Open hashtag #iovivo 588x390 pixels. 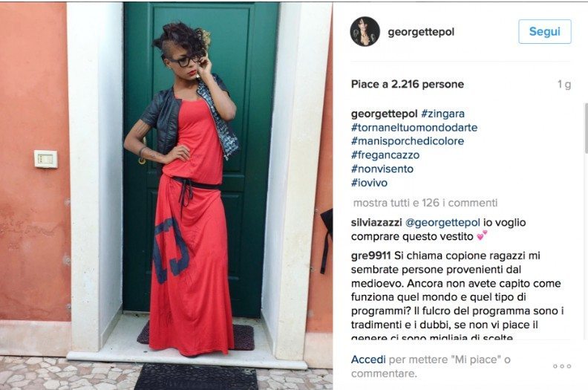coord(369,183)
